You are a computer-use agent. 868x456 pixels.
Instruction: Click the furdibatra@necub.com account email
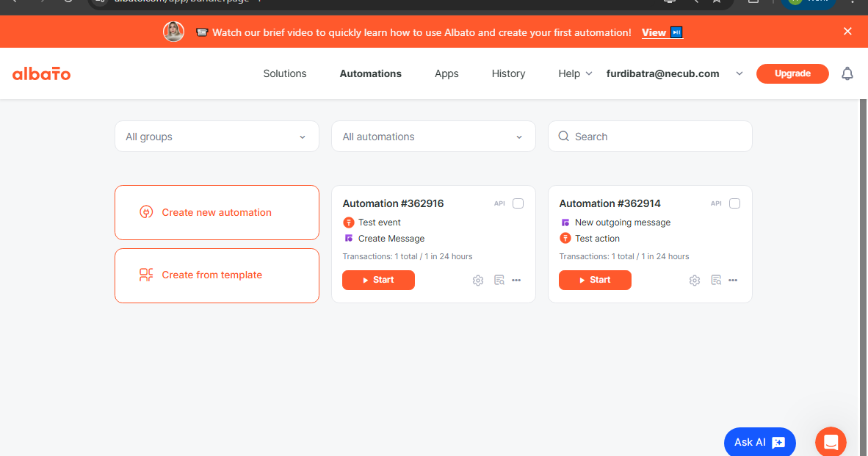662,73
